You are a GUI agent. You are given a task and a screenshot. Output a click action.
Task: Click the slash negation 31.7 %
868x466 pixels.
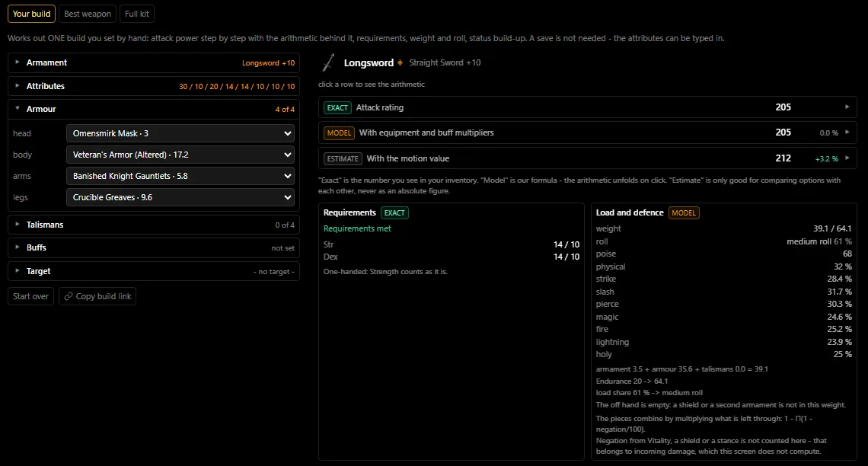pos(839,292)
